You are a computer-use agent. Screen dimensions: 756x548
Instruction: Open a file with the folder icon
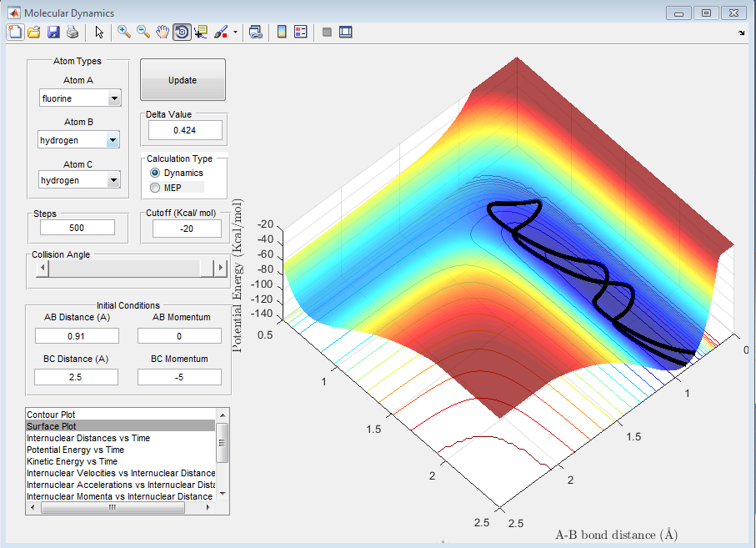(x=34, y=32)
